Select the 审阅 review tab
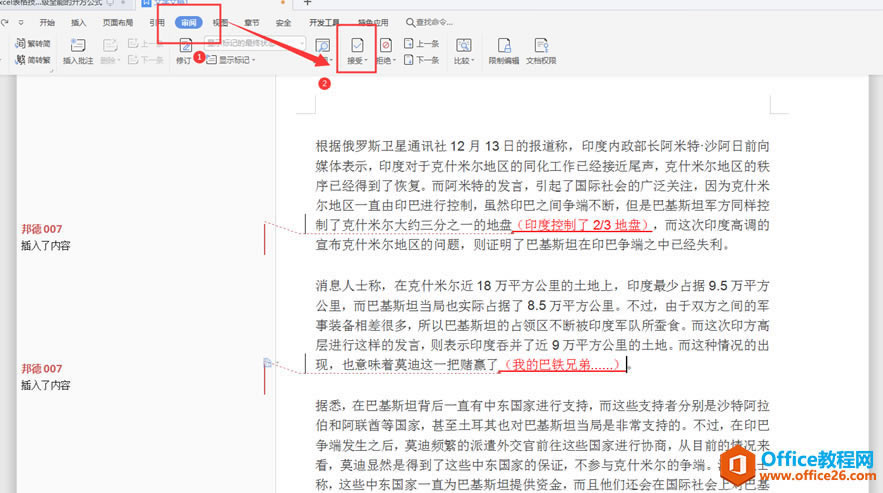The image size is (883, 493). (189, 23)
